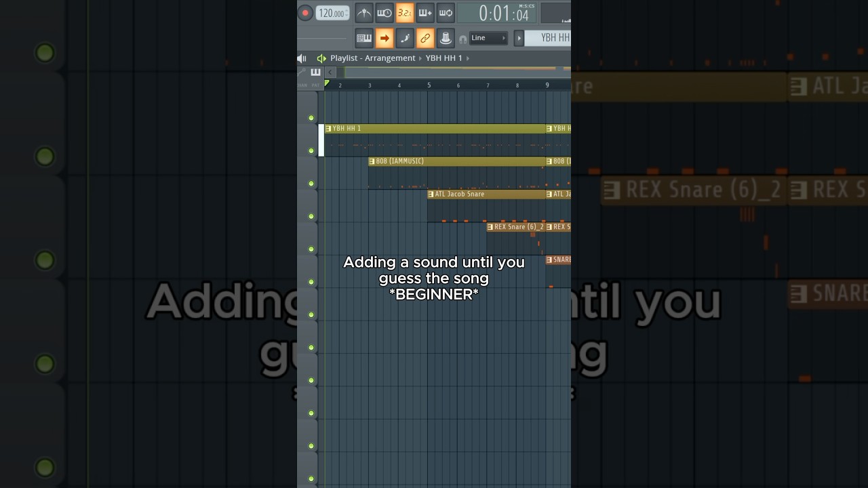Enable typing keyboard to piano
Screen dimensions: 868x488
point(364,38)
